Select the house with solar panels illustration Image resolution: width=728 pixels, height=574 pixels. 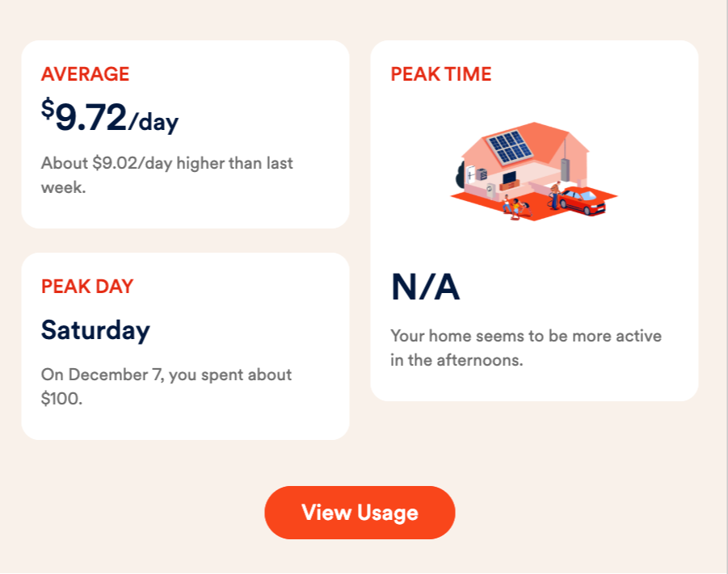coord(534,172)
